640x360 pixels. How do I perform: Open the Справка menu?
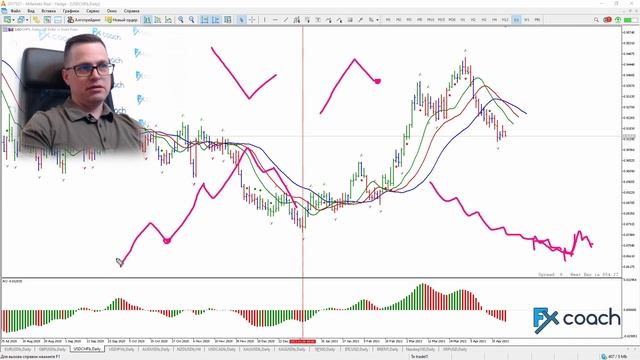tap(131, 11)
